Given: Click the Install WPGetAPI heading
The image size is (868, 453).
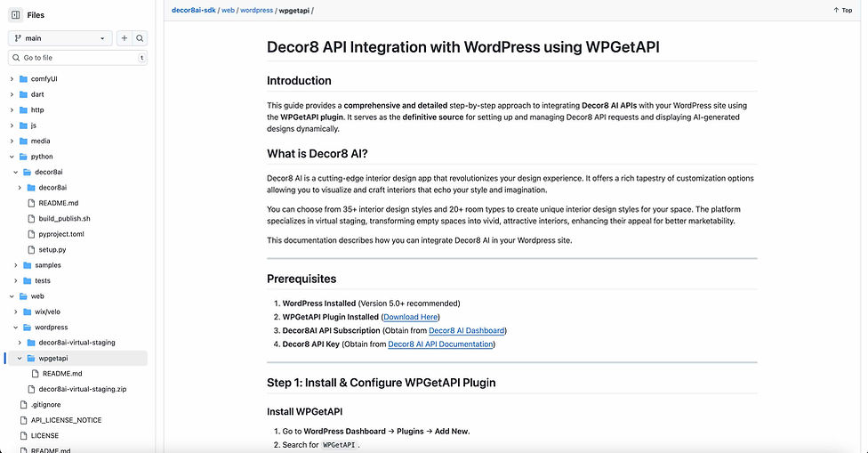Looking at the screenshot, I should 304,411.
